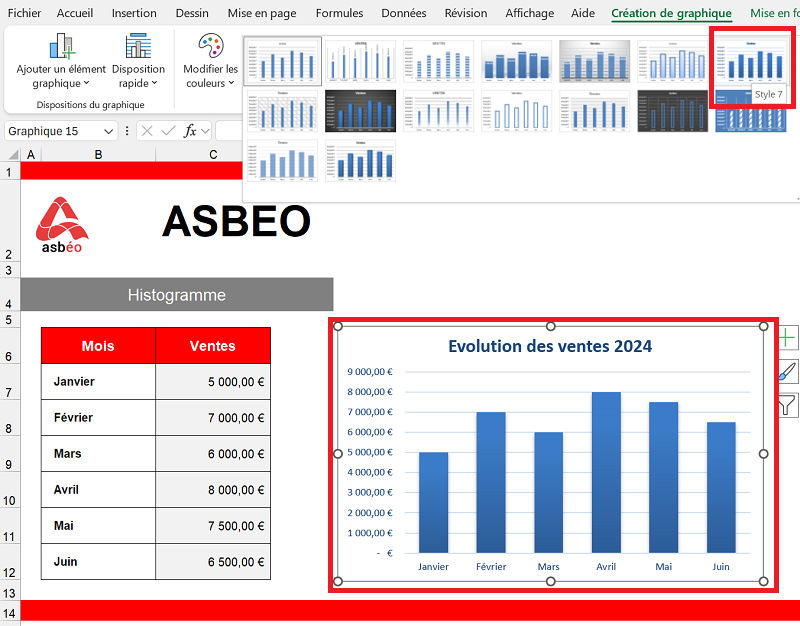
Task: Apply Style 10 thumbnail with fading thin bars
Action: click(x=438, y=111)
